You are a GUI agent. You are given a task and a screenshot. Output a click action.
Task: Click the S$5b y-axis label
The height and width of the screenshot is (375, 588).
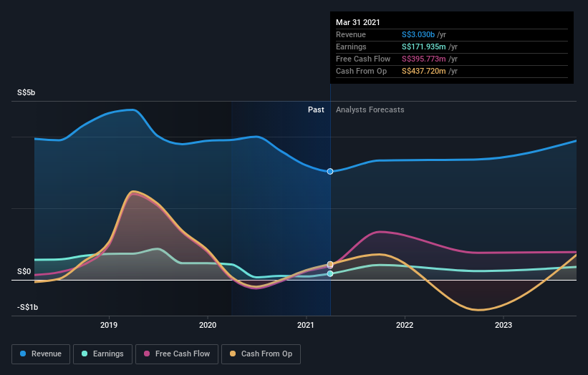click(26, 92)
